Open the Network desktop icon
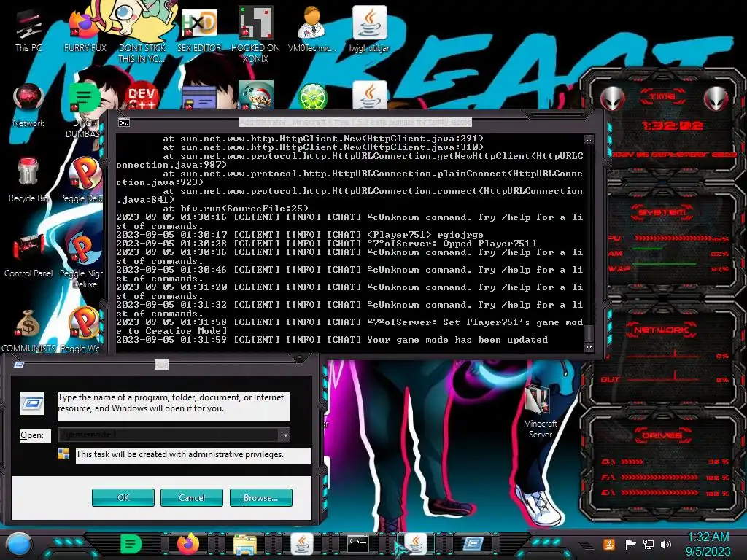Viewport: 747px width, 560px height. pyautogui.click(x=28, y=105)
